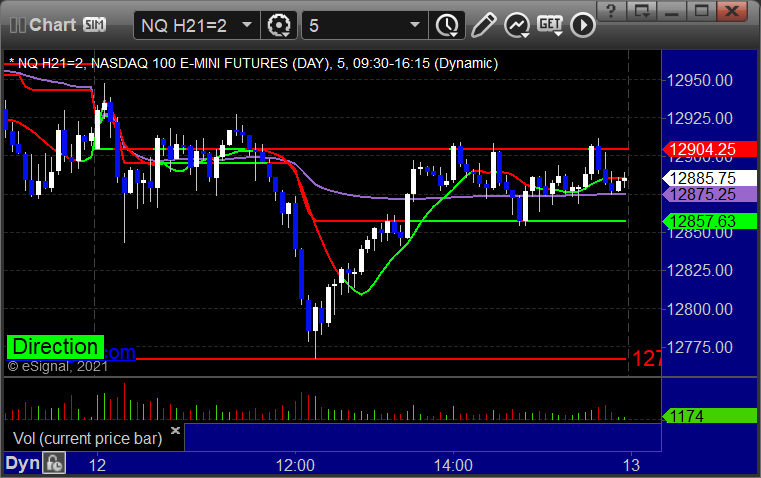761x478 pixels.
Task: Toggle the lock icon beside Dyn
Action: (53, 463)
